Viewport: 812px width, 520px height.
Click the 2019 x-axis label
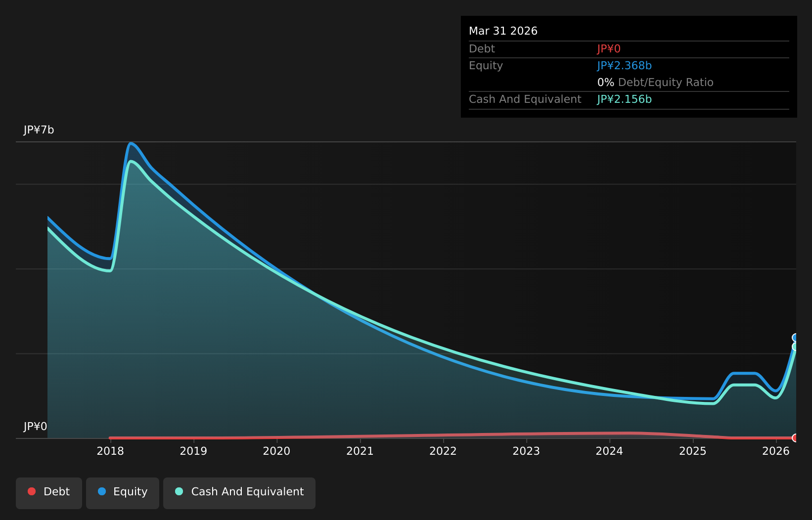pos(193,451)
